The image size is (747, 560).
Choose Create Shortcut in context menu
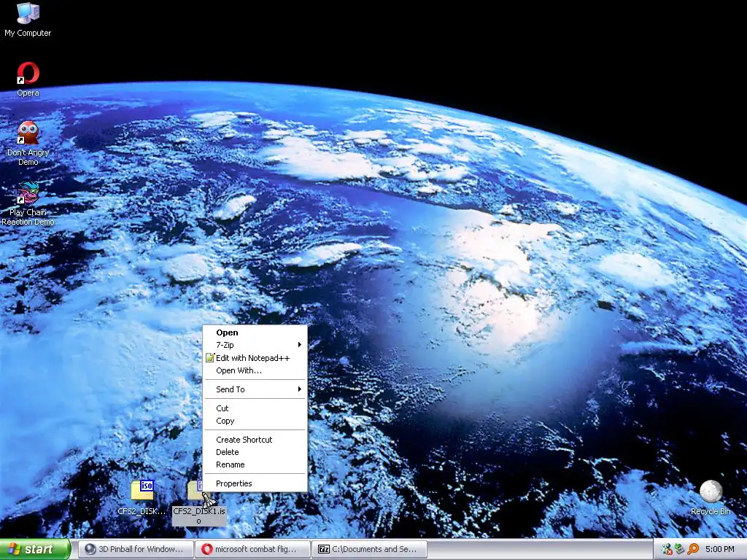tap(255, 440)
